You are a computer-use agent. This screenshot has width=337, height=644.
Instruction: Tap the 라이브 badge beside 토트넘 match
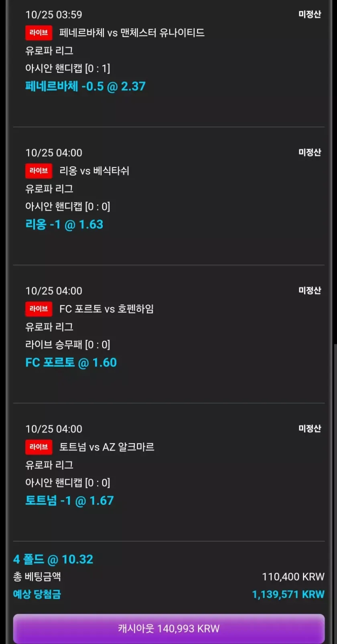click(39, 447)
